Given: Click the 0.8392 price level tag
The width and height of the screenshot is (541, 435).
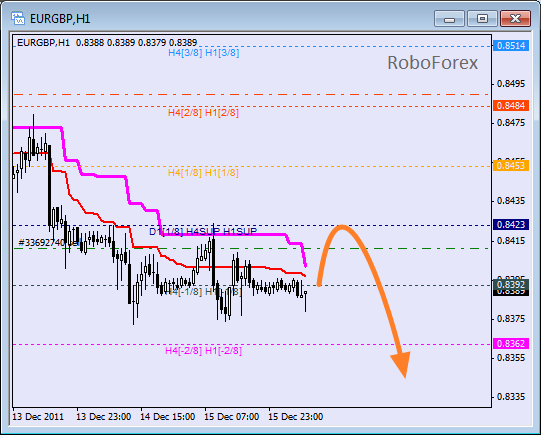Looking at the screenshot, I should [511, 285].
